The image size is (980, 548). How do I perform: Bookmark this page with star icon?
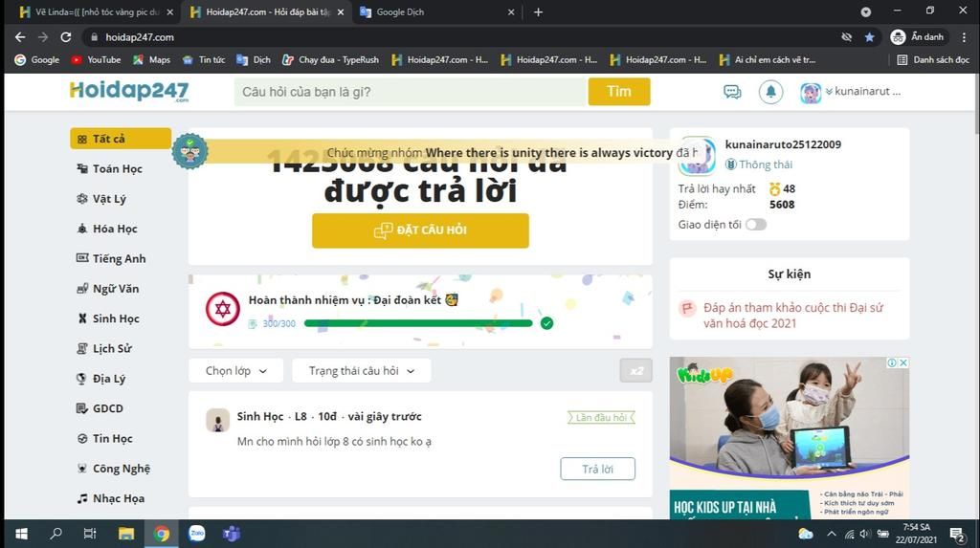tap(869, 37)
